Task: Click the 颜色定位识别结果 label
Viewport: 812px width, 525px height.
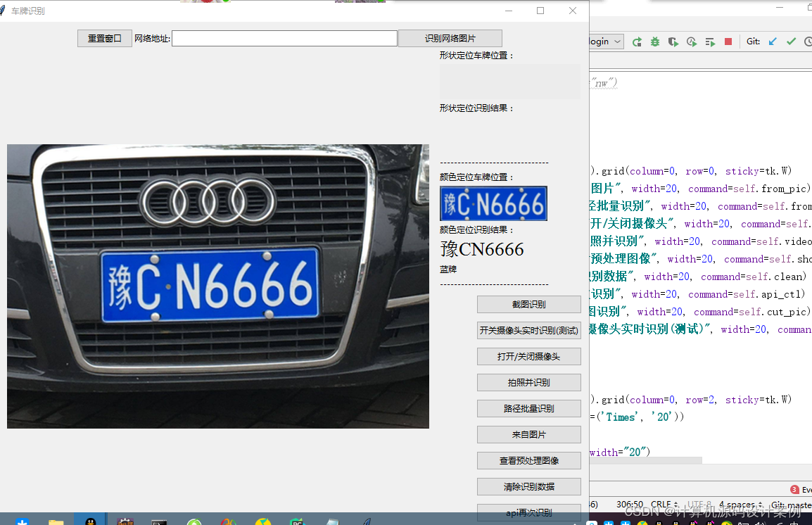Action: tap(476, 230)
